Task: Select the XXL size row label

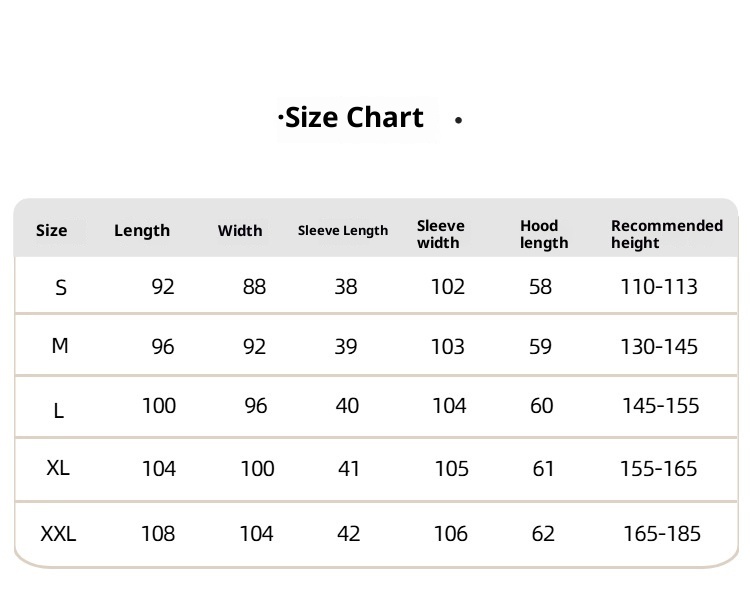Action: tap(58, 534)
